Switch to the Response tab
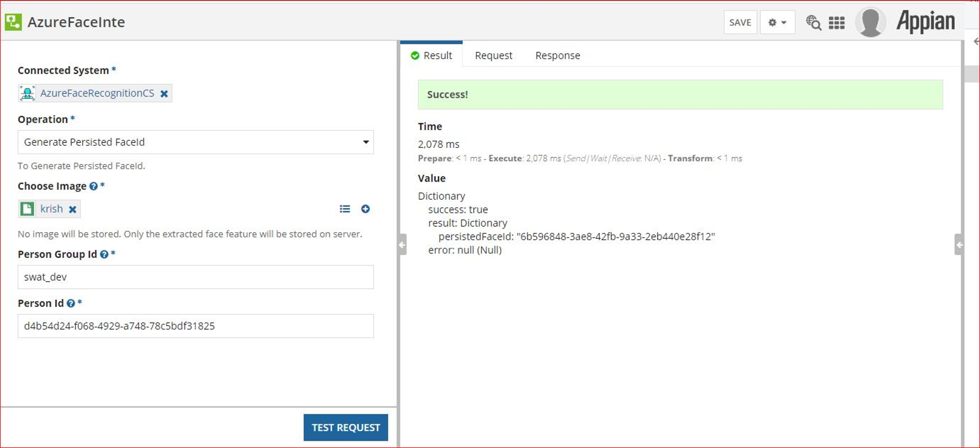 point(557,56)
